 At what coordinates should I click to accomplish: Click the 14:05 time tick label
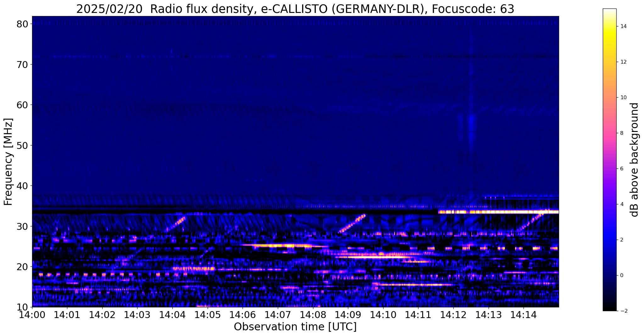(208, 314)
